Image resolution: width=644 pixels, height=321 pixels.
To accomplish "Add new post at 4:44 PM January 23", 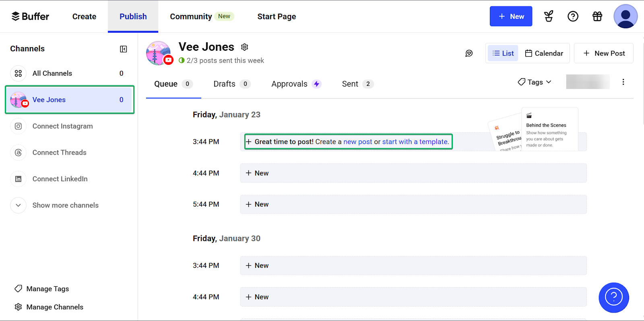I will 413,173.
